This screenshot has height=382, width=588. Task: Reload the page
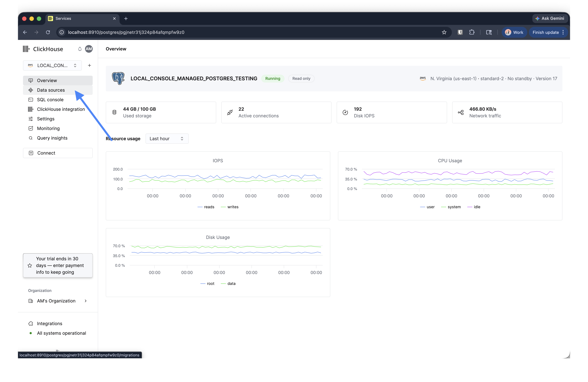pyautogui.click(x=48, y=32)
